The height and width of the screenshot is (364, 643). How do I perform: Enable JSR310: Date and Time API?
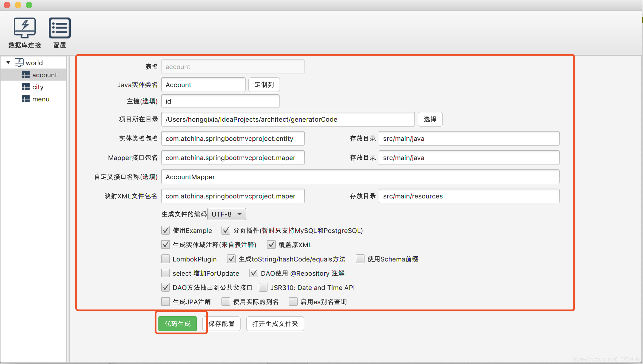click(x=263, y=287)
